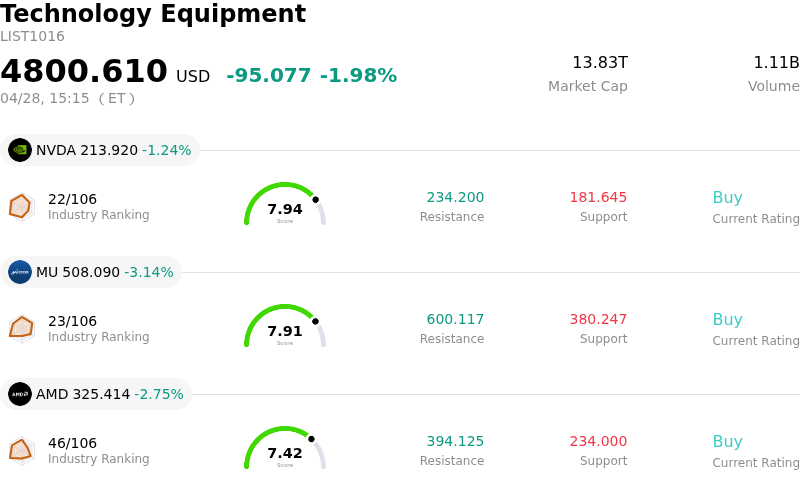Select MU's Buy current rating
Viewport: 800px width, 488px height.
(x=727, y=320)
